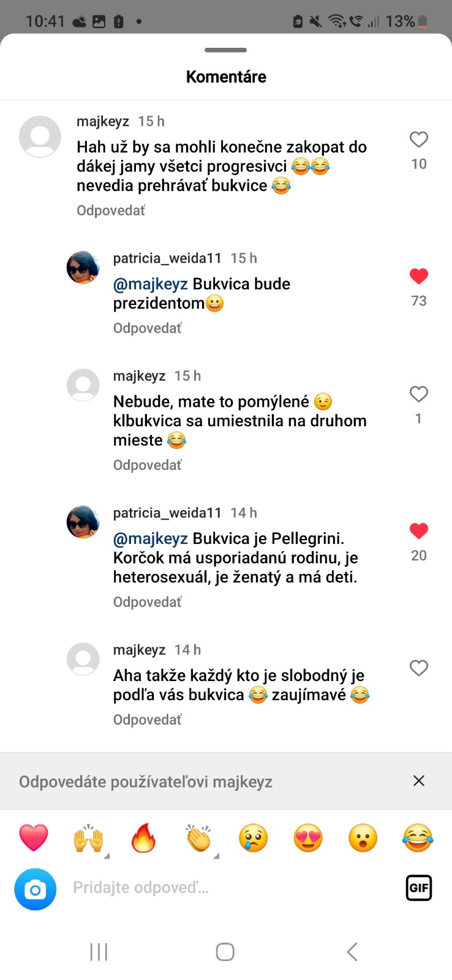The height and width of the screenshot is (980, 452).
Task: Unlike patricia_weida11's comment with 73 likes
Action: [419, 276]
